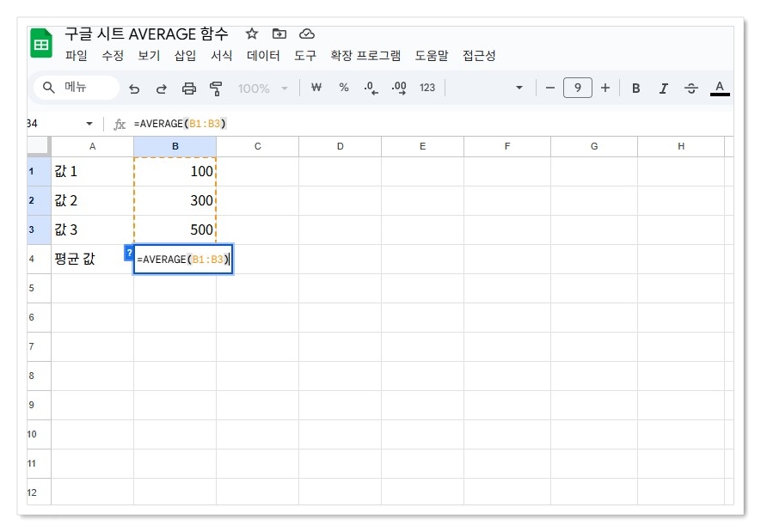Image resolution: width=761 pixels, height=532 pixels.
Task: Click the cell containing 값 3
Action: click(x=92, y=229)
